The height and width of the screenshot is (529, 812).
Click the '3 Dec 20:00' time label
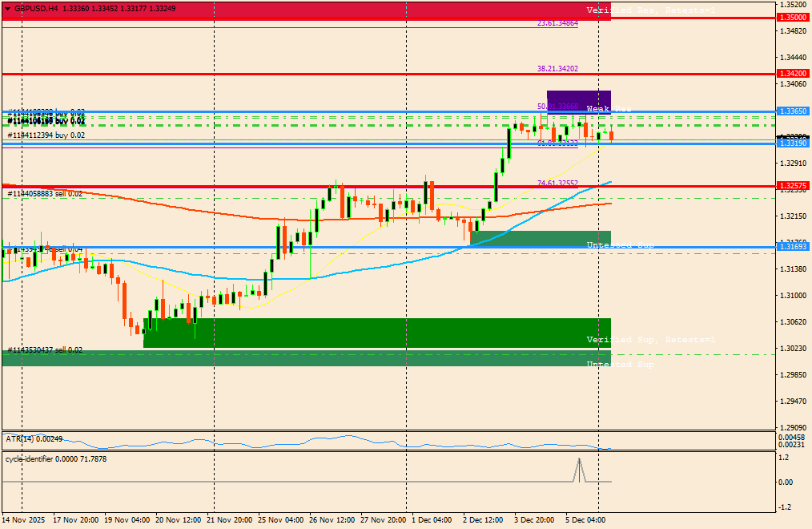[534, 519]
